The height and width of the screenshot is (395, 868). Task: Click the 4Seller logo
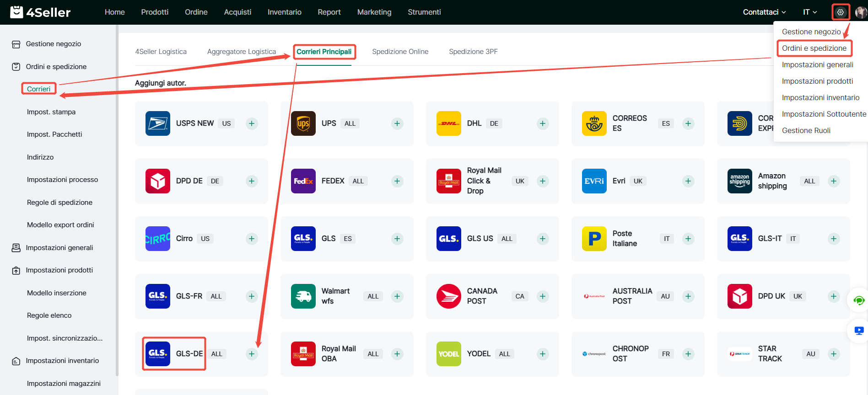[40, 12]
